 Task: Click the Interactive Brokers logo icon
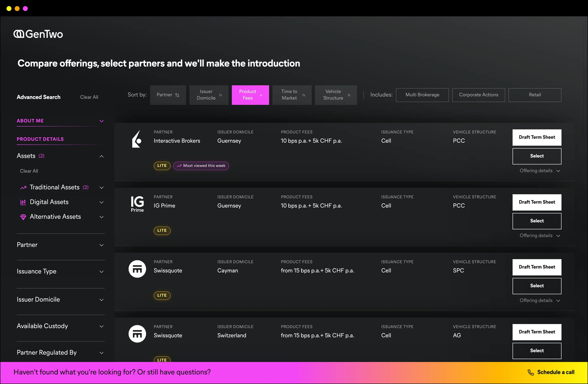point(137,139)
